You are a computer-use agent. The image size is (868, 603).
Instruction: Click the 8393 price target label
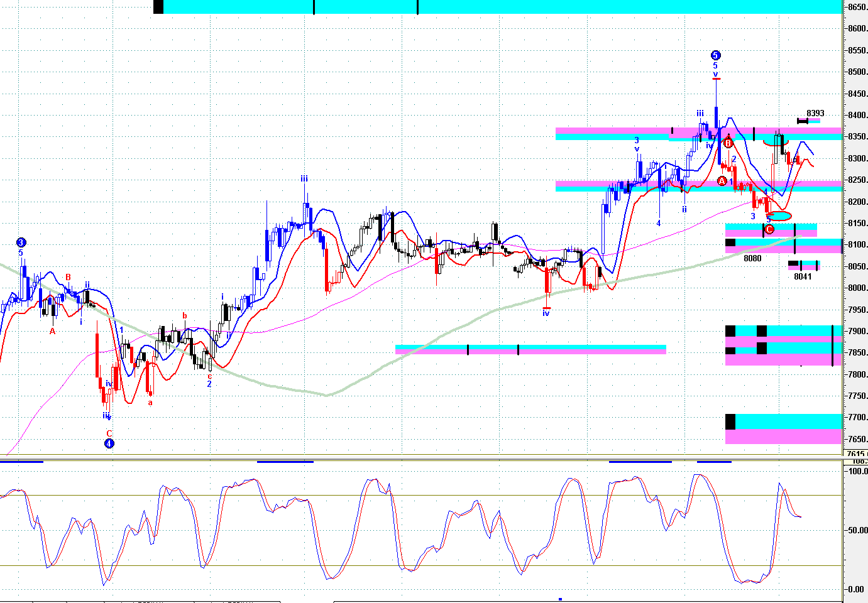tap(815, 114)
